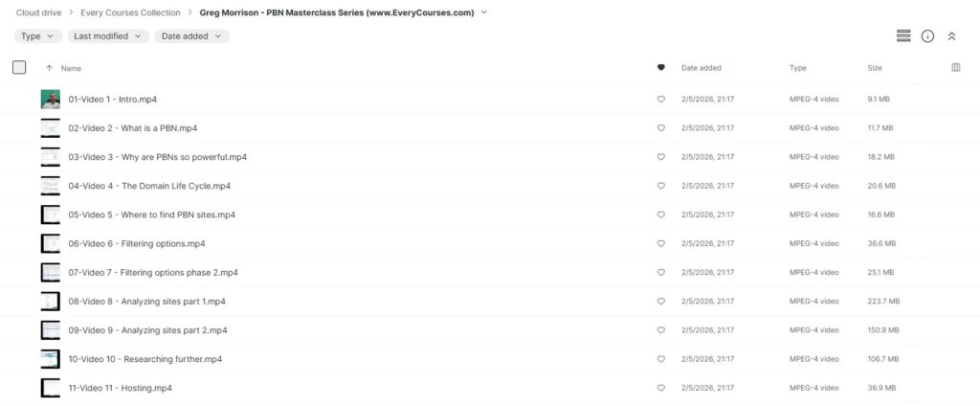
Task: Open the Type filter dropdown
Action: [37, 36]
